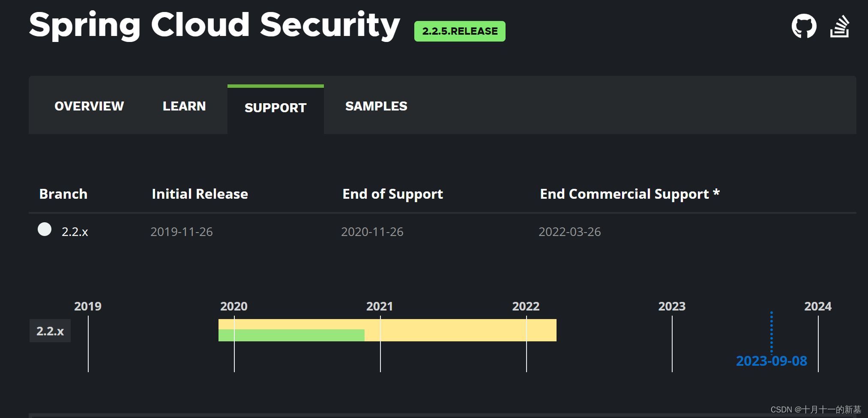Click the 2.2.5.RELEASE version badge
Viewport: 868px width, 418px height.
click(459, 31)
